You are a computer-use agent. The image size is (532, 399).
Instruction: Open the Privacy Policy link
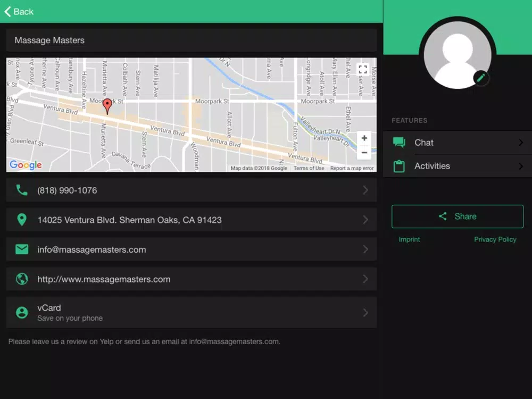click(x=495, y=239)
